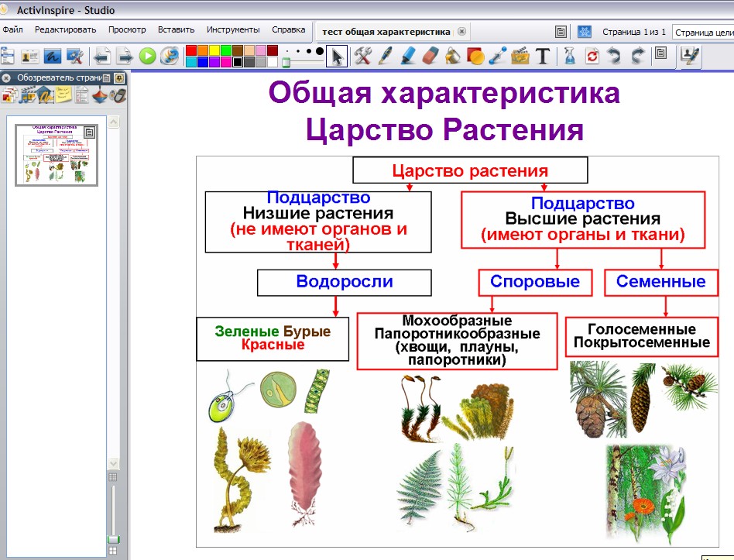
Task: Select the Eraser tool
Action: (x=430, y=57)
